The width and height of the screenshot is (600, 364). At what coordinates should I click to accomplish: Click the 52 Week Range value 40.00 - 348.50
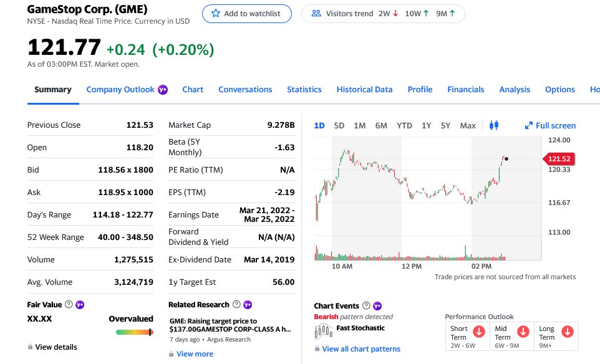[125, 237]
